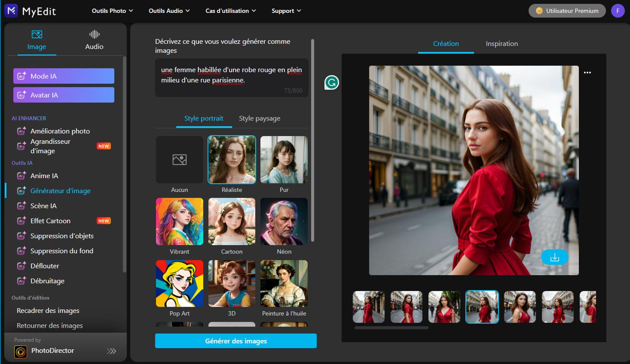Screen dimensions: 630x364
Task: Select the sixth generated thumbnail
Action: coord(558,307)
